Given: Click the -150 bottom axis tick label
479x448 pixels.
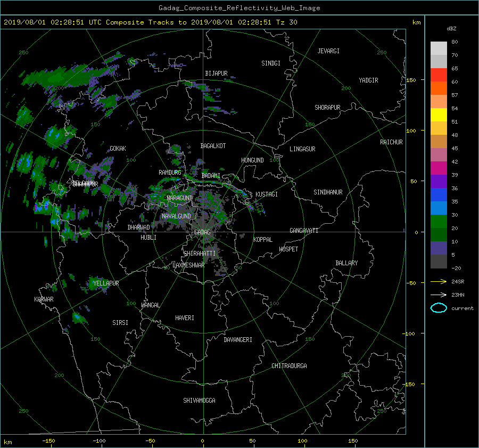Looking at the screenshot, I should click(48, 441).
